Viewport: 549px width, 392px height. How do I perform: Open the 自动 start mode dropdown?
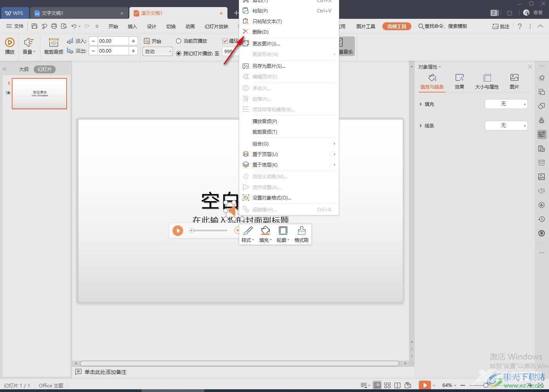click(x=158, y=51)
